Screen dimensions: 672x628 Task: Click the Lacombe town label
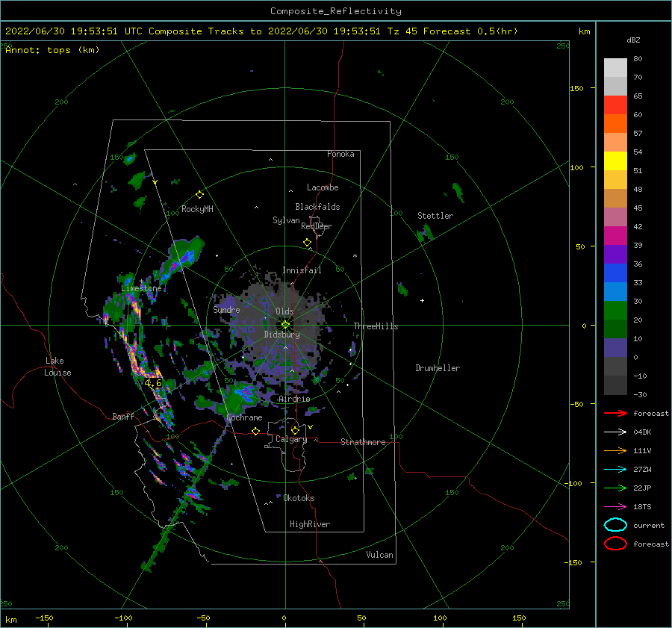[323, 187]
